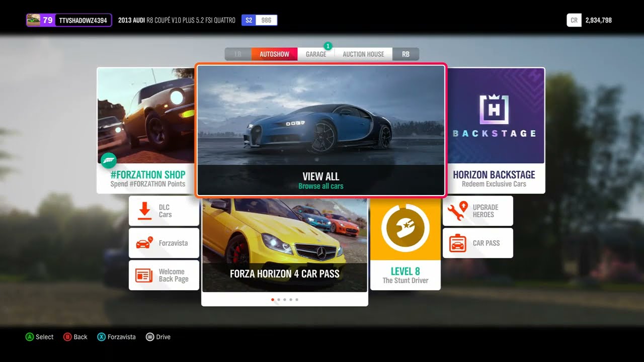Select the last carousel dot indicator
The width and height of the screenshot is (644, 362).
tap(297, 300)
